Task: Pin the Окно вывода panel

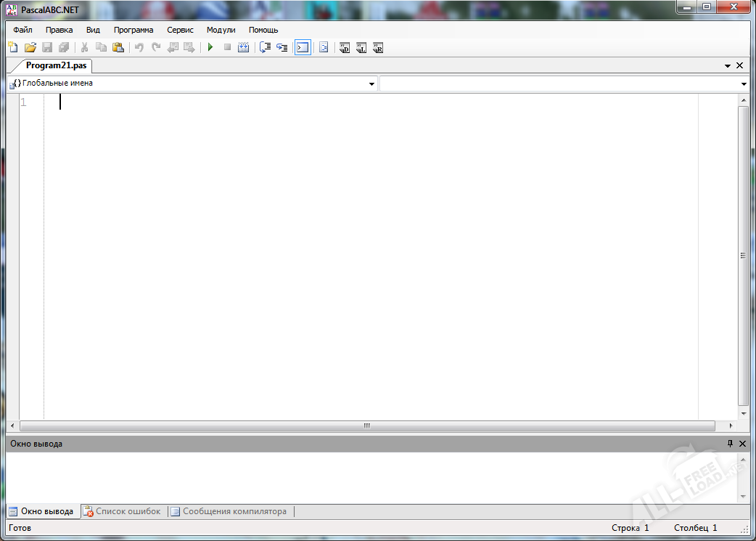Action: 730,443
